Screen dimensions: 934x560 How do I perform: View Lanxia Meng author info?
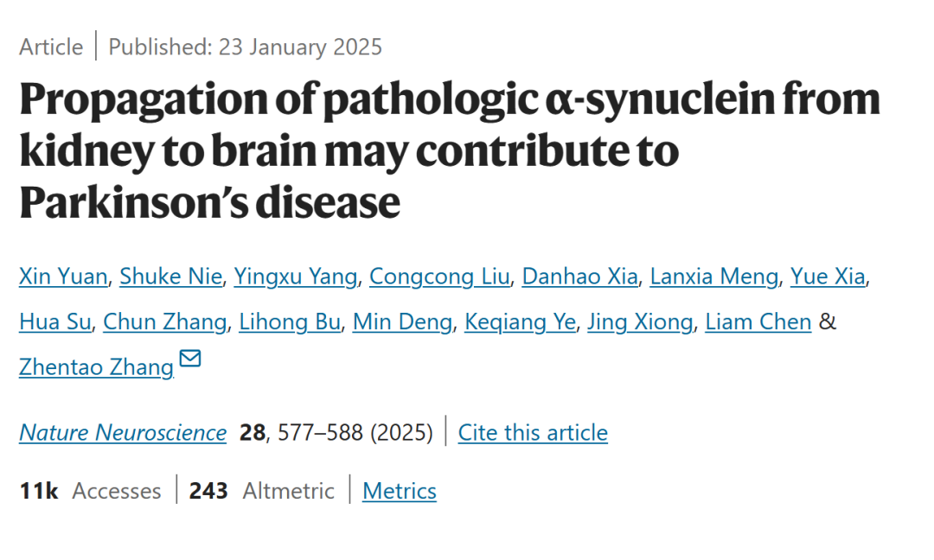[714, 277]
